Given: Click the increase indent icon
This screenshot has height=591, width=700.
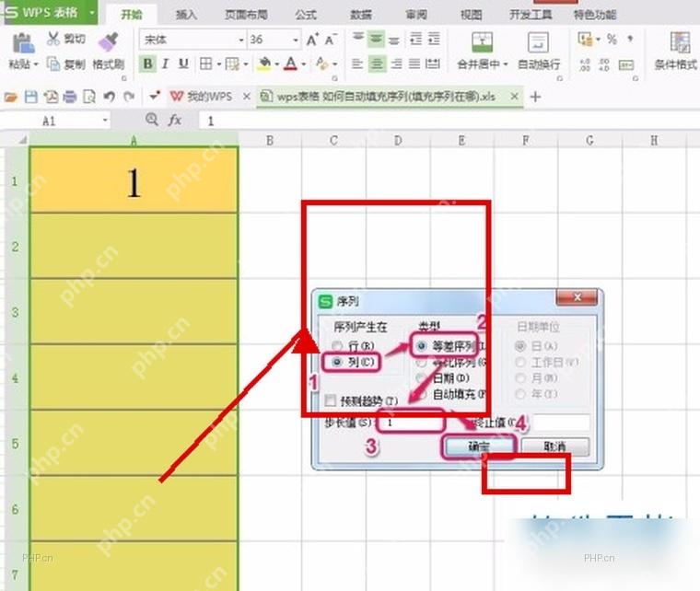Looking at the screenshot, I should (434, 40).
